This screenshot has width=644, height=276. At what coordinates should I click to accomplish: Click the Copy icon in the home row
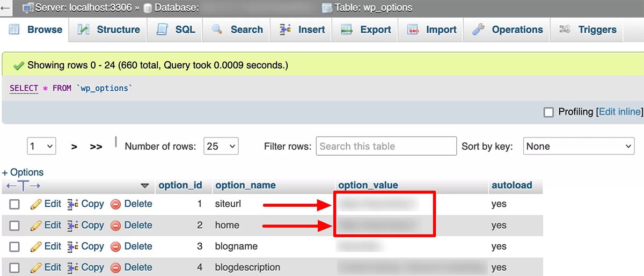[73, 226]
